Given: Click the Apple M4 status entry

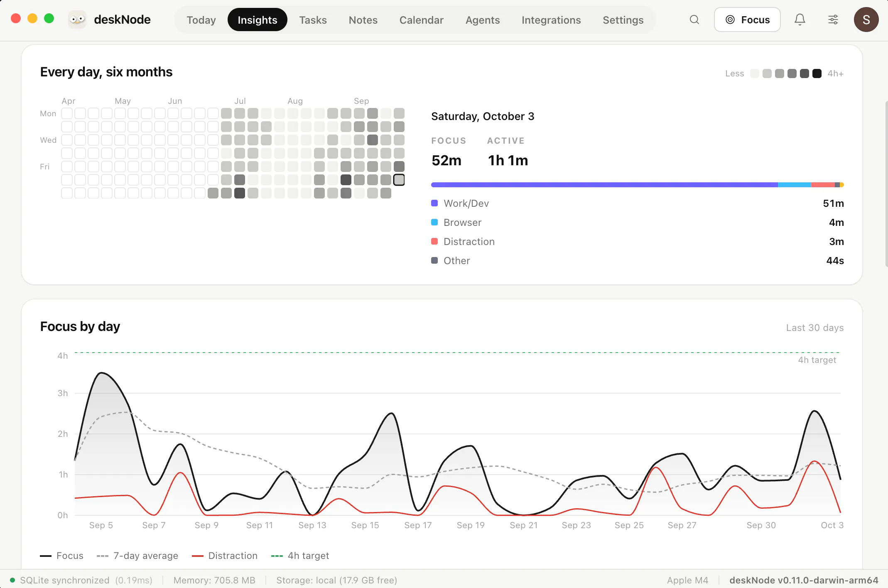Looking at the screenshot, I should click(687, 580).
